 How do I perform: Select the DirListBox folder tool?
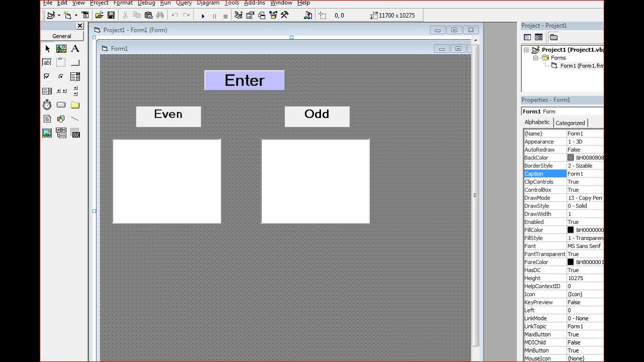coord(75,105)
